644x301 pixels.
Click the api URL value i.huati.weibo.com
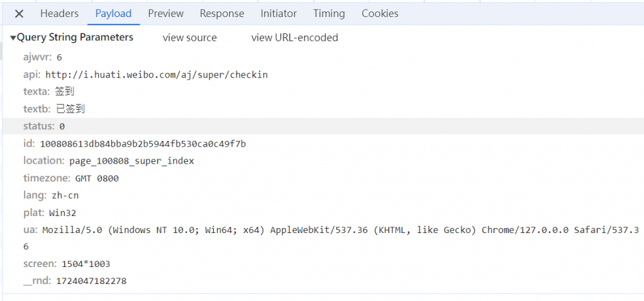tap(157, 75)
